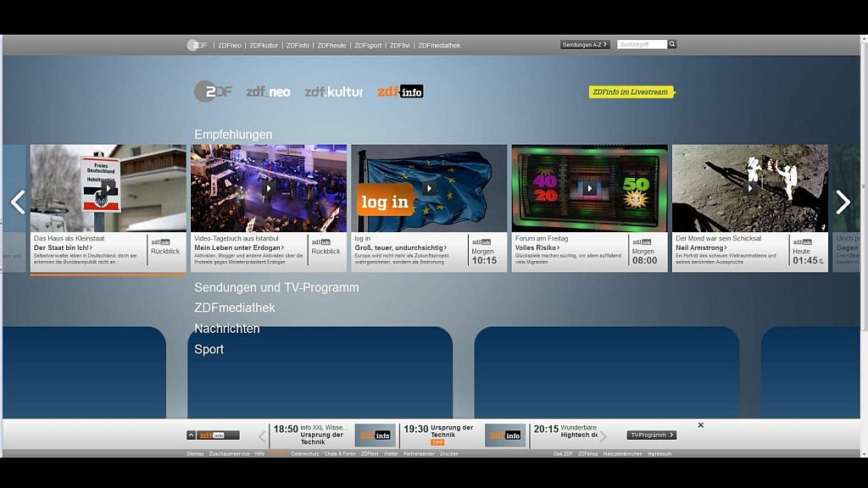868x488 pixels.
Task: Expand the Nachrichten section
Action: pyautogui.click(x=227, y=329)
